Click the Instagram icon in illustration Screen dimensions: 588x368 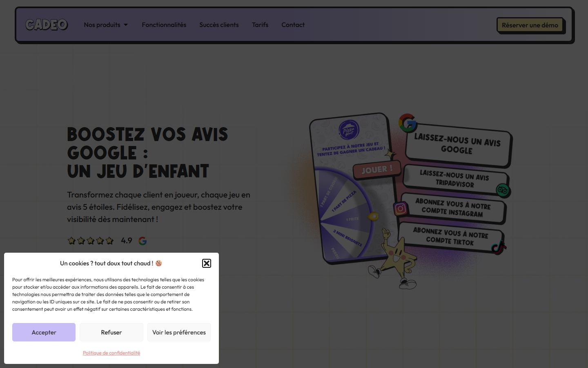tap(401, 209)
